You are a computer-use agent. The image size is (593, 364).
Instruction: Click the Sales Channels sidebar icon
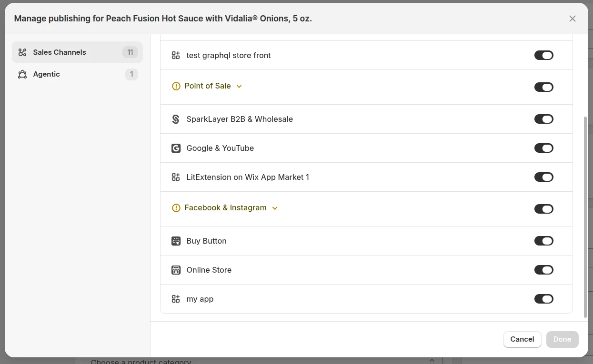point(22,52)
